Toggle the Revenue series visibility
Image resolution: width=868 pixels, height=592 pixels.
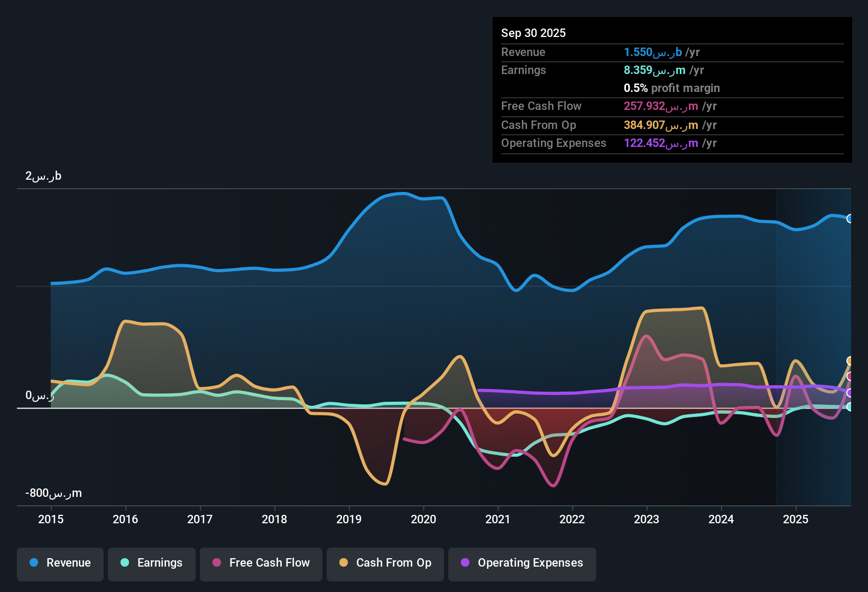click(x=60, y=563)
